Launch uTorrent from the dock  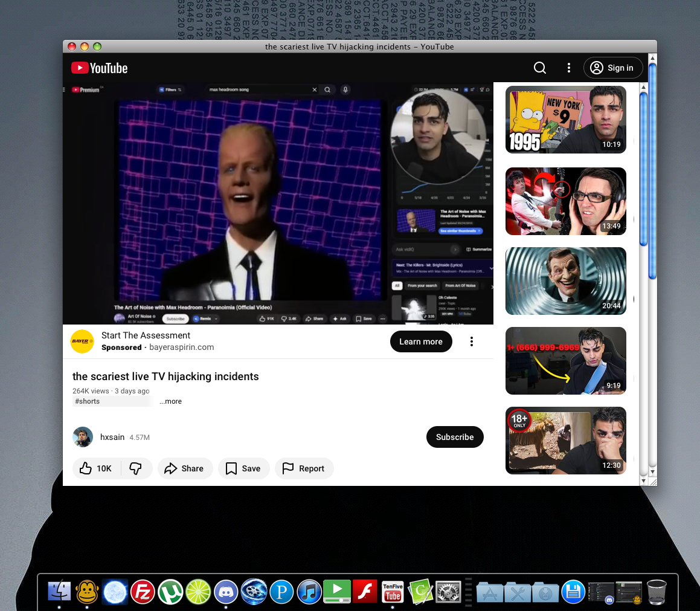click(170, 591)
